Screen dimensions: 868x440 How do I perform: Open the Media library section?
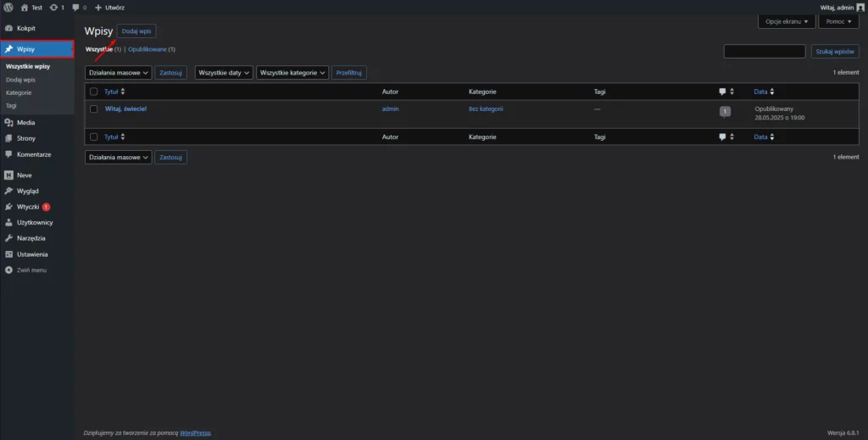tap(25, 123)
